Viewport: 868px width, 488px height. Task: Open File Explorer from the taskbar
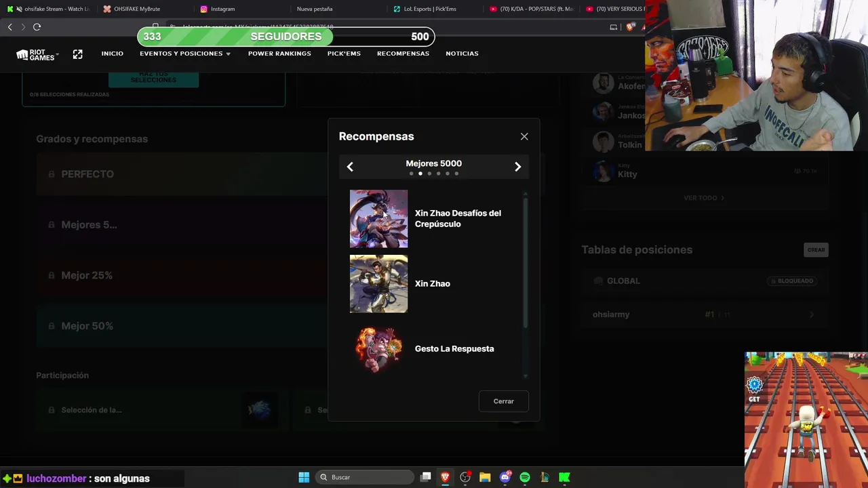click(x=485, y=477)
